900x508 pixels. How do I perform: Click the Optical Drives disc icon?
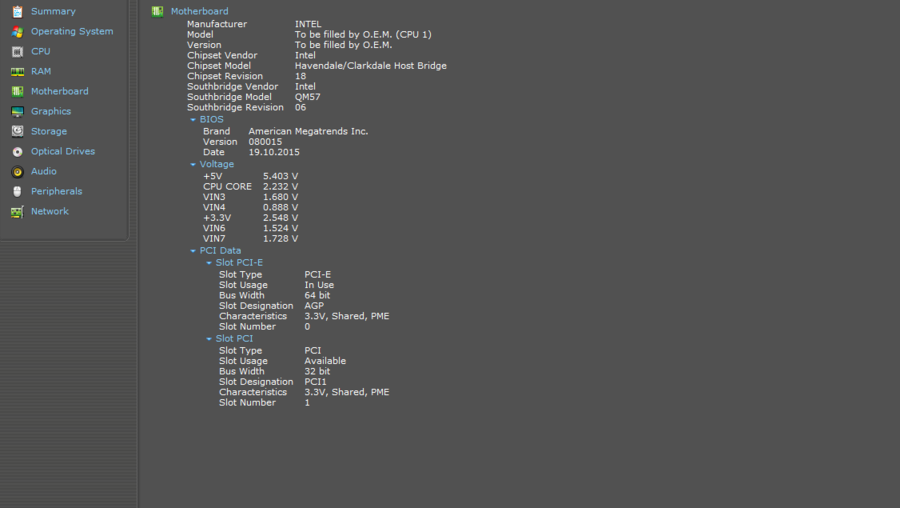pyautogui.click(x=17, y=152)
